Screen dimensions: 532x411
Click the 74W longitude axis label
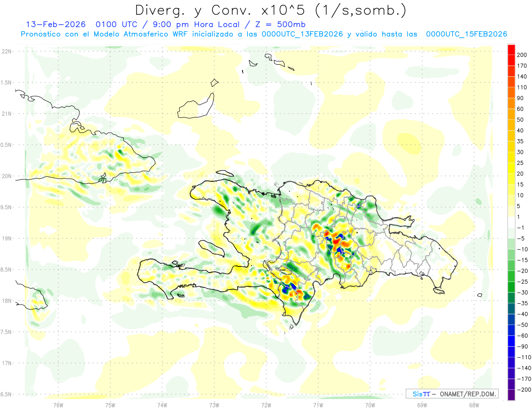pyautogui.click(x=162, y=404)
